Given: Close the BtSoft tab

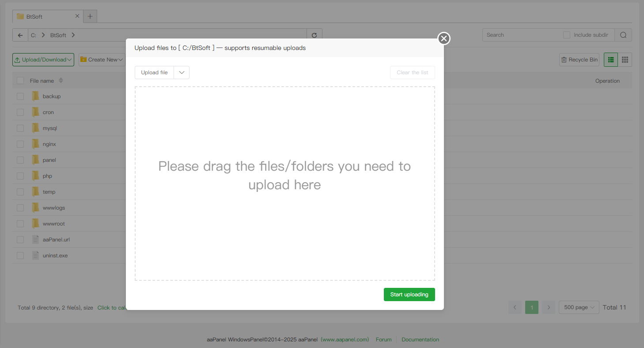Looking at the screenshot, I should (77, 16).
